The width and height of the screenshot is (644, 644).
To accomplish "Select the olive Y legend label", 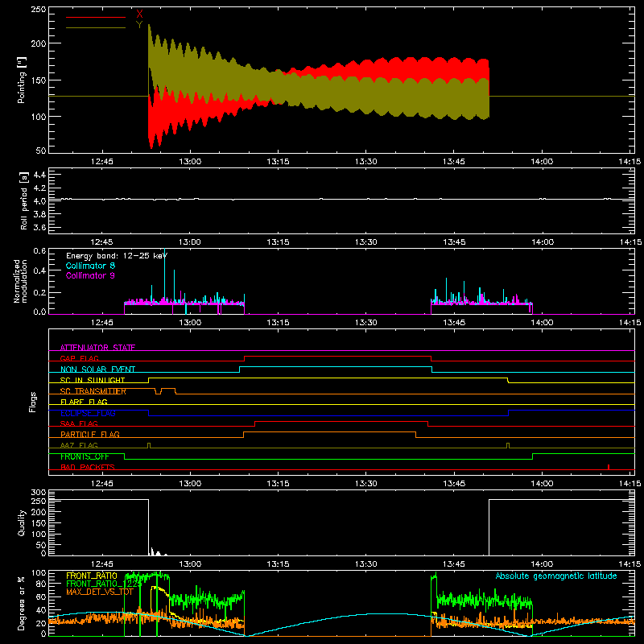I will [139, 25].
